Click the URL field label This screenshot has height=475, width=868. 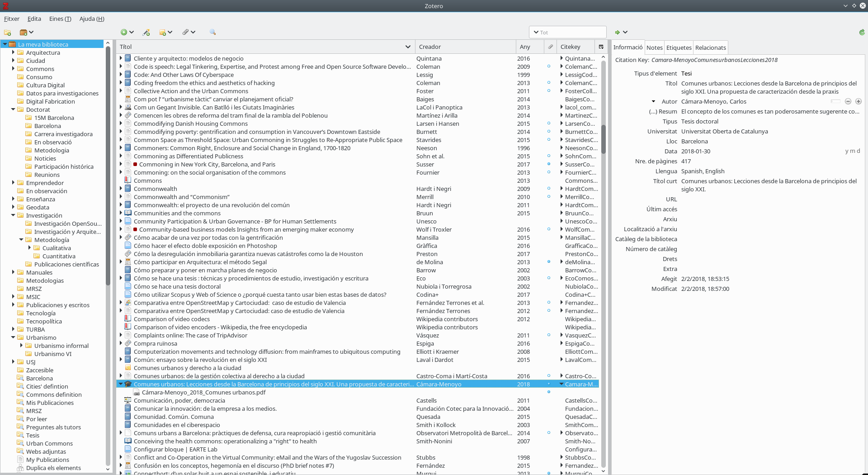pyautogui.click(x=671, y=199)
